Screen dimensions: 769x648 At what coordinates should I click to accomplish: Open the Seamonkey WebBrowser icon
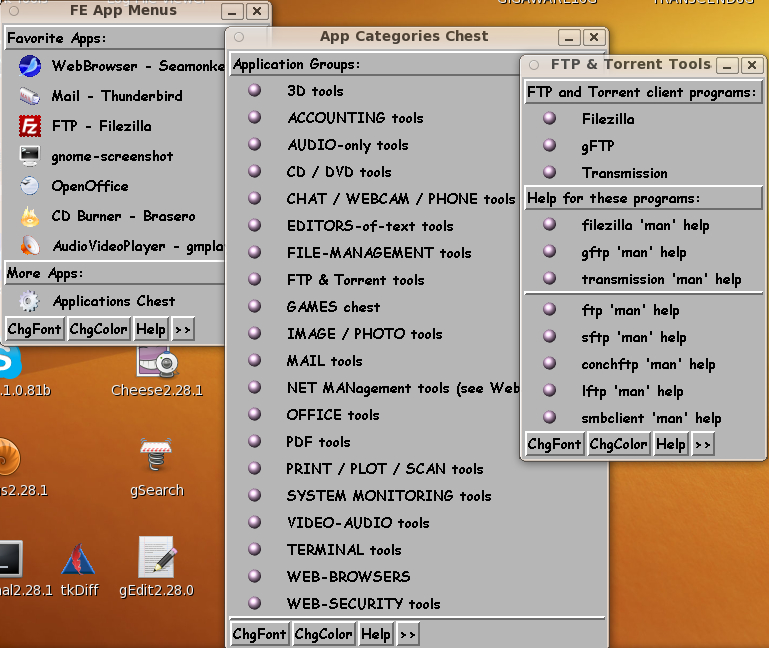tap(31, 66)
